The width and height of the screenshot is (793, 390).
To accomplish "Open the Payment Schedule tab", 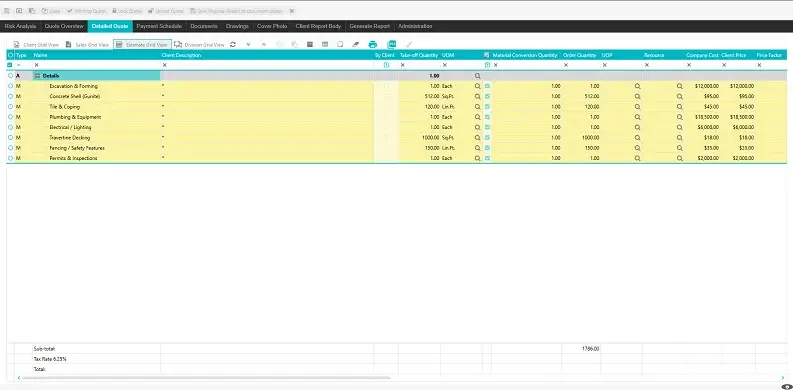I will point(159,26).
